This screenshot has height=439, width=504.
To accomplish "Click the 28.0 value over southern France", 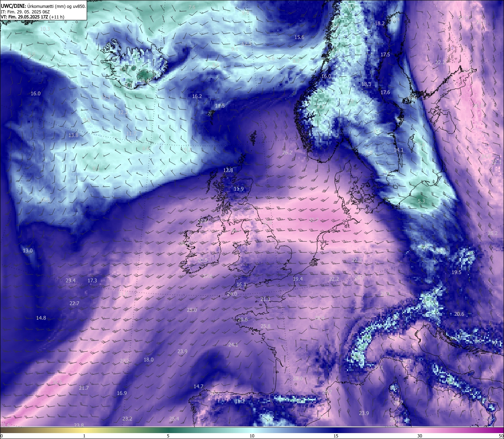I will (x=298, y=378).
